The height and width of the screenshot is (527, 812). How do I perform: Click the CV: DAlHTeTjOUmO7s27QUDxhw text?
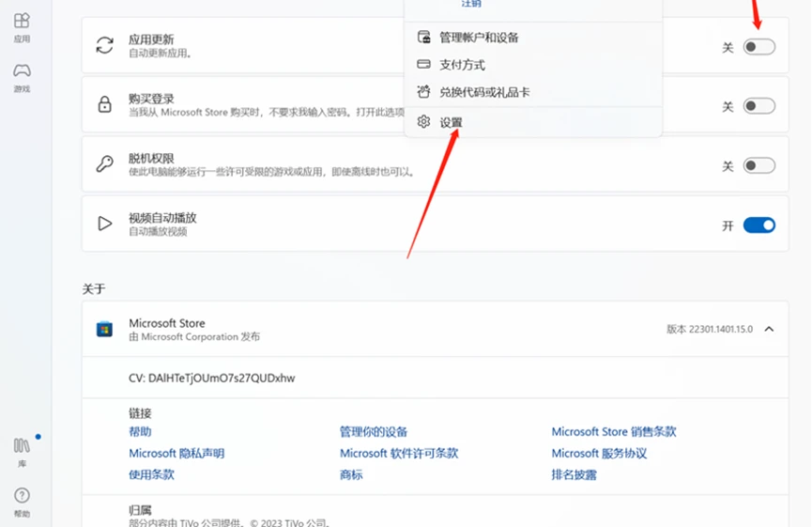point(212,379)
